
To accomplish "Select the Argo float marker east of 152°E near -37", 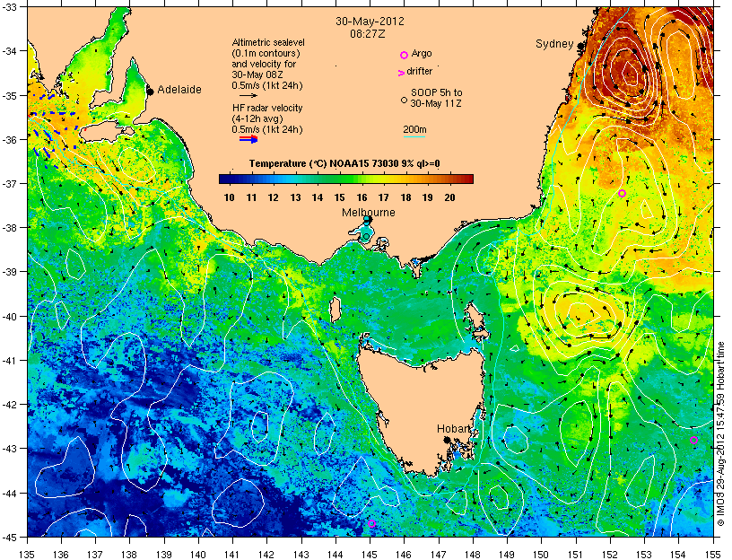I will (622, 193).
